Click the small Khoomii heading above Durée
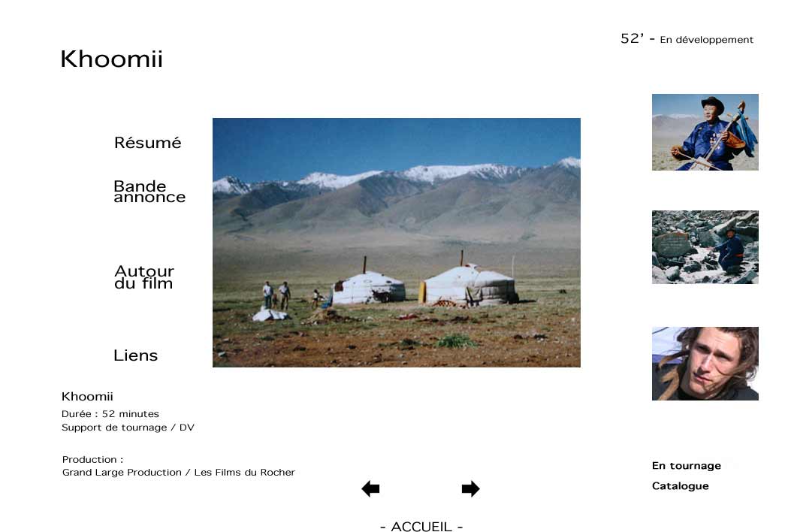Viewport: 788px width, 532px height. click(87, 396)
